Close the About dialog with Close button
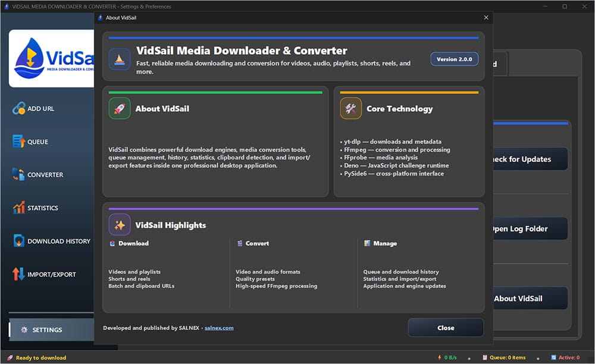This screenshot has width=595, height=364. pos(446,328)
